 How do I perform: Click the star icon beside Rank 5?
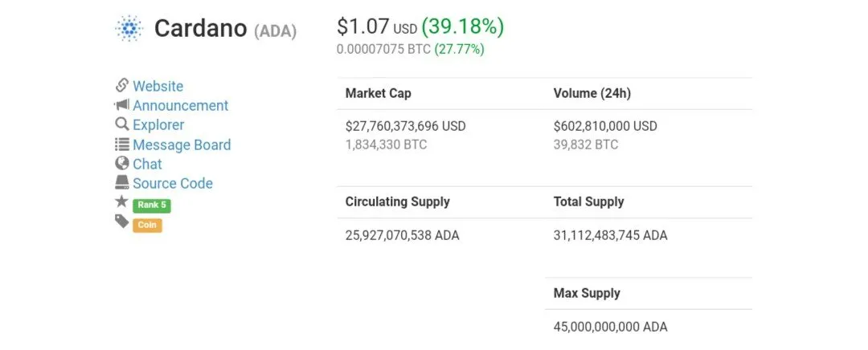[121, 201]
